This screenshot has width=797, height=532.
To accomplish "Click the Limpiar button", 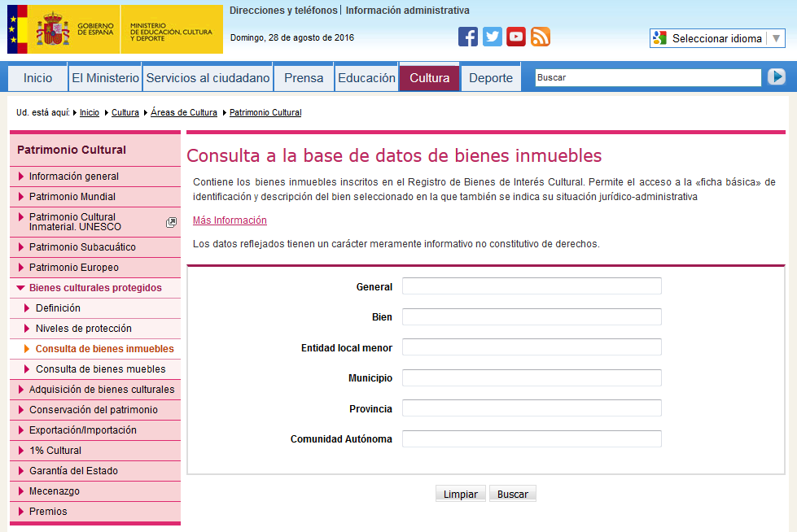I will pyautogui.click(x=461, y=494).
